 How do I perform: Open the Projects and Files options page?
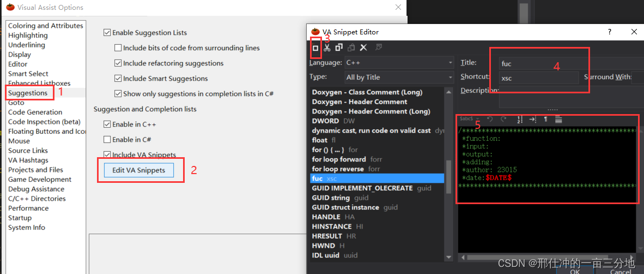36,170
